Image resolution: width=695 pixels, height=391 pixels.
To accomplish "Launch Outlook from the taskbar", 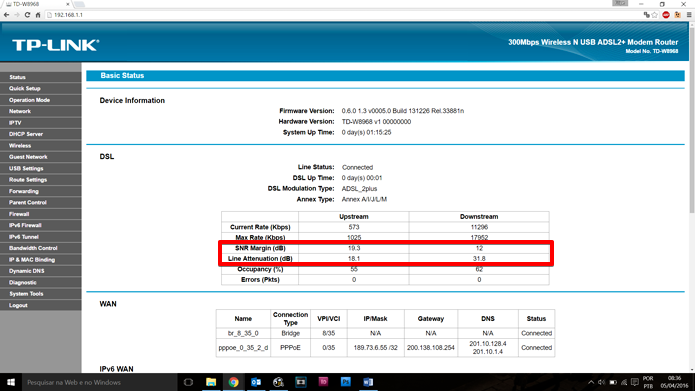I will click(x=256, y=382).
